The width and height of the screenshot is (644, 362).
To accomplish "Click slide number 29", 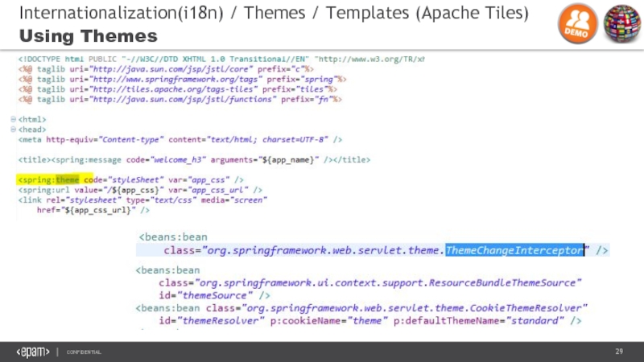I will tap(619, 352).
